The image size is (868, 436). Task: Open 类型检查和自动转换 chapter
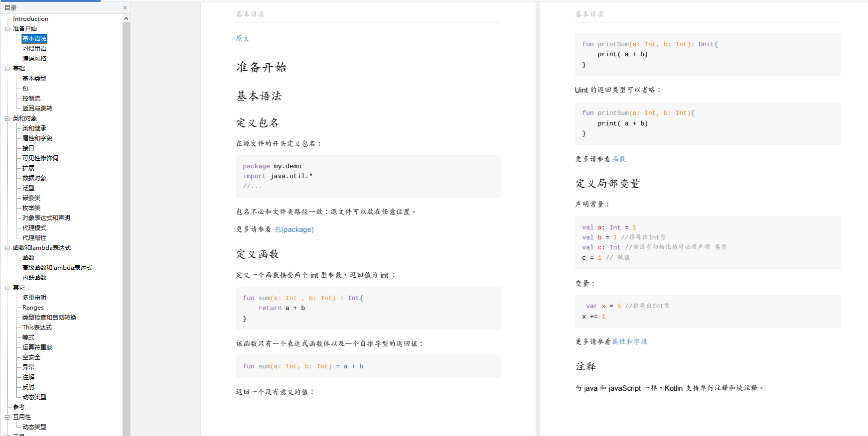(49, 318)
